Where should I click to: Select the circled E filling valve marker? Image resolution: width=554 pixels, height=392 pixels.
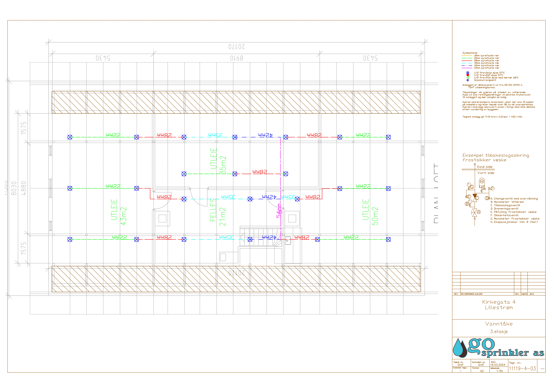point(469,197)
